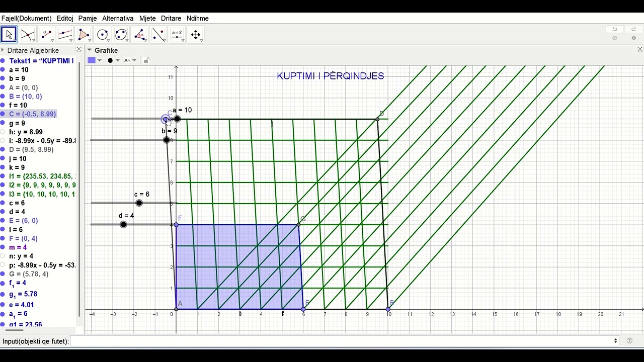Viewport: 644px width, 362px height.
Task: Open the Pamje menu
Action: 88,18
